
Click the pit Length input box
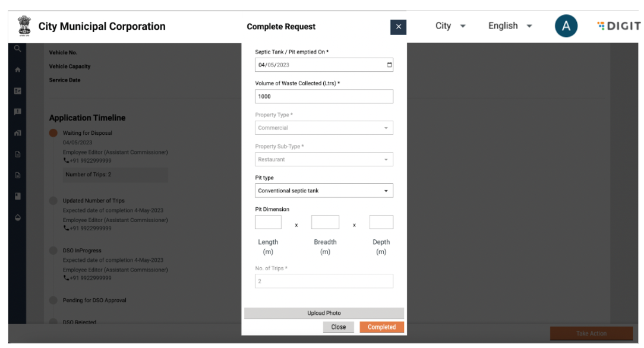click(268, 222)
